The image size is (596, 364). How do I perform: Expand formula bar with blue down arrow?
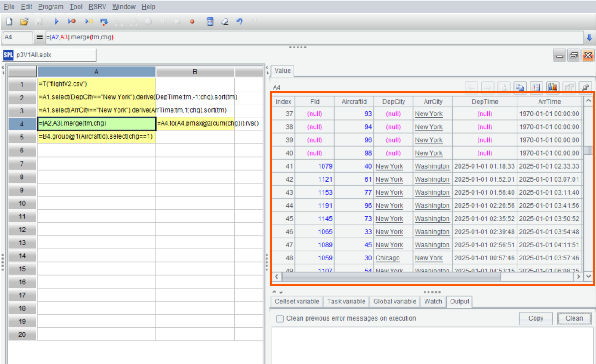[x=589, y=37]
